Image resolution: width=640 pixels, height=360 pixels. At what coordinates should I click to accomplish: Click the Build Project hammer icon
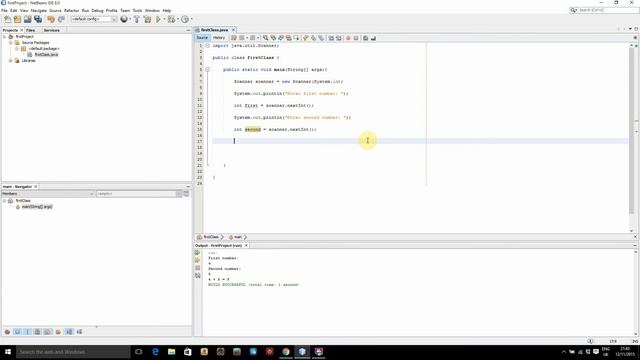tap(137, 19)
